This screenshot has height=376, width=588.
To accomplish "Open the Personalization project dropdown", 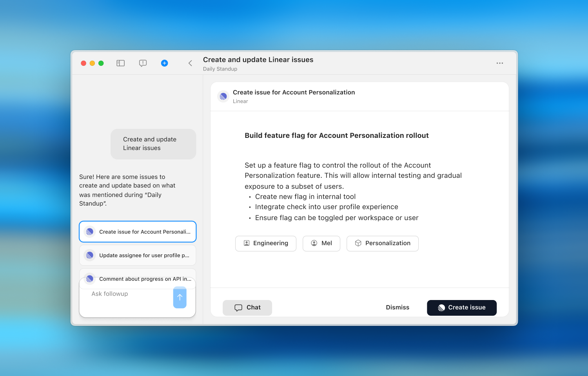I will (x=382, y=243).
